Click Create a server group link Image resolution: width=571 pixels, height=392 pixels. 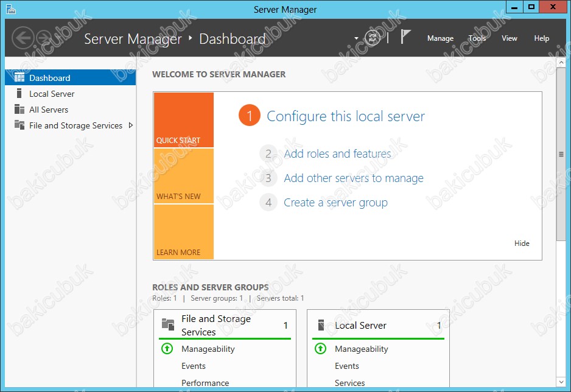335,203
